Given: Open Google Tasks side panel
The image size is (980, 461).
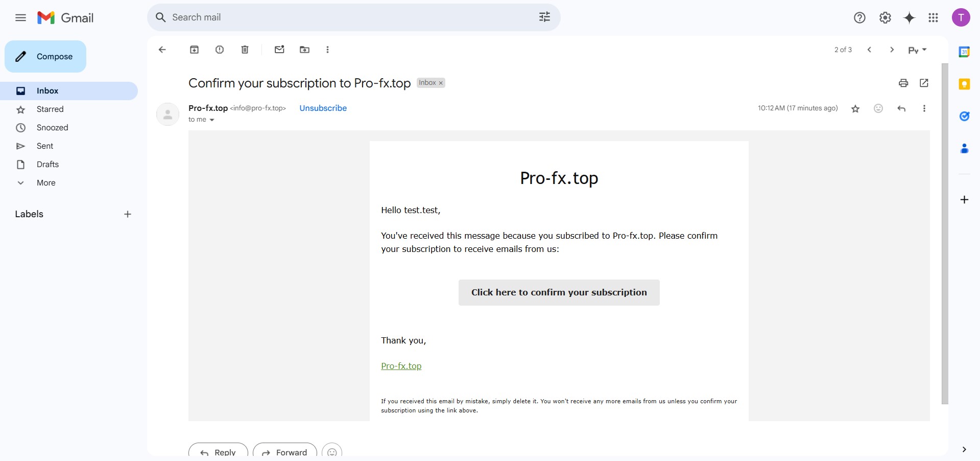Looking at the screenshot, I should [x=964, y=117].
